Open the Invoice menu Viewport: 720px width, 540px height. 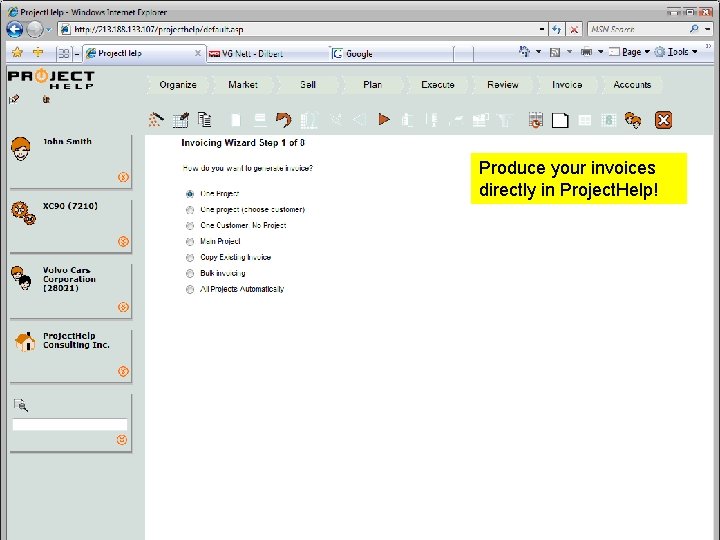click(x=567, y=84)
